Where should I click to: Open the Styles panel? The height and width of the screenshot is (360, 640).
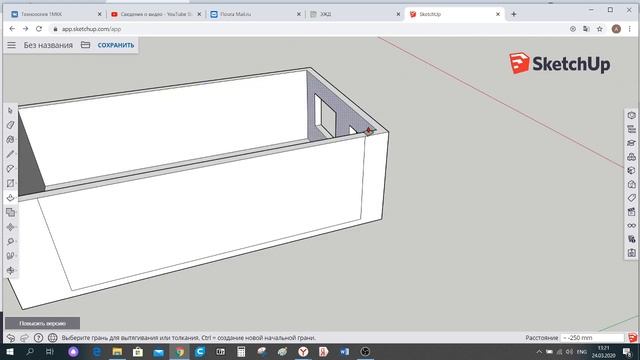[631, 184]
